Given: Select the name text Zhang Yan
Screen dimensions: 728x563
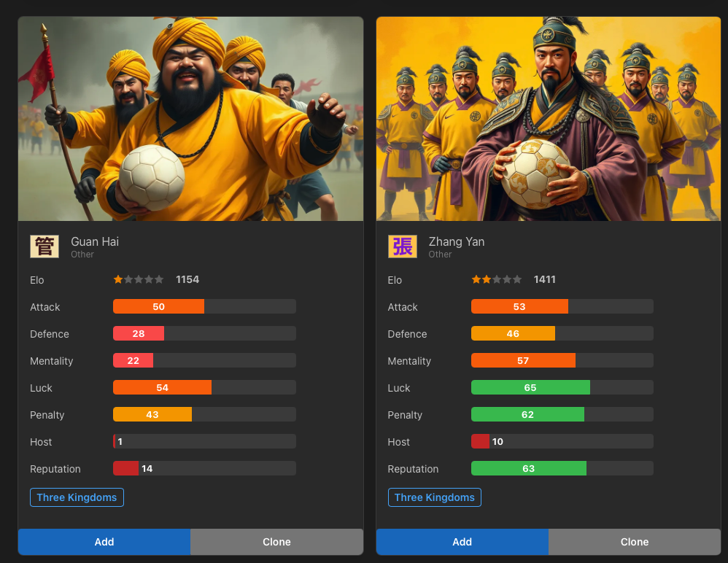Looking at the screenshot, I should (x=457, y=242).
